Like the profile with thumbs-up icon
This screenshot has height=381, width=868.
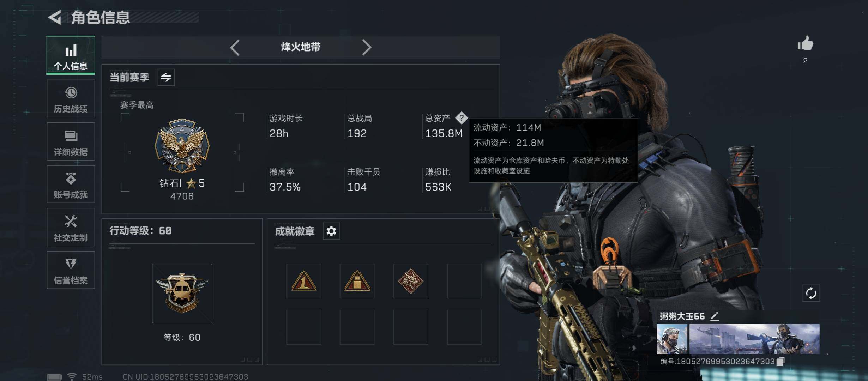pyautogui.click(x=805, y=44)
